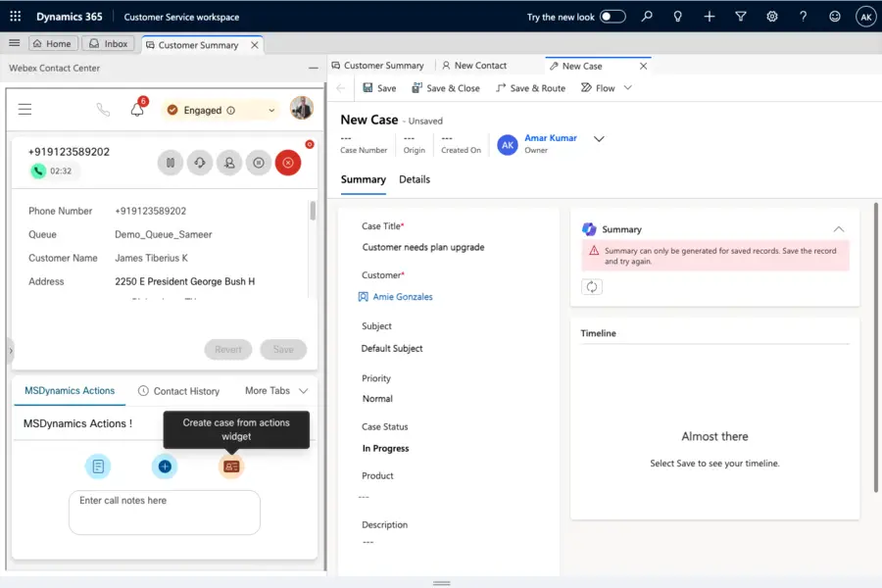
Task: Open the Case Status In Progress field
Action: [386, 449]
